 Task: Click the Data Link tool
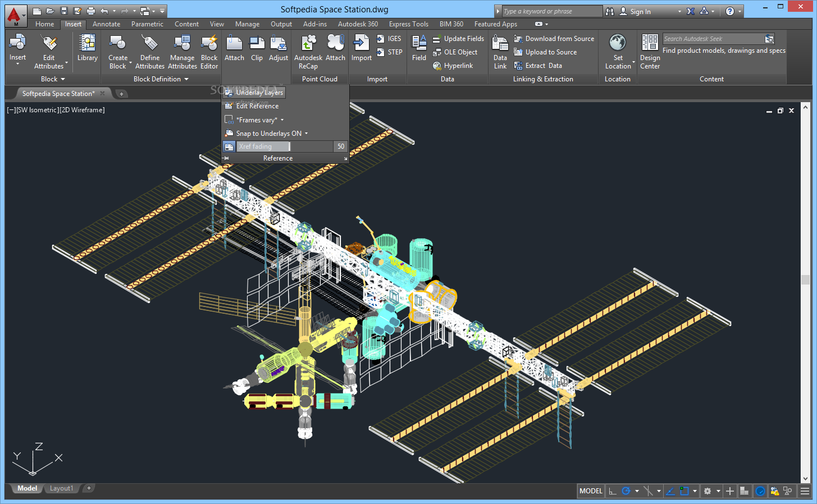pos(500,51)
